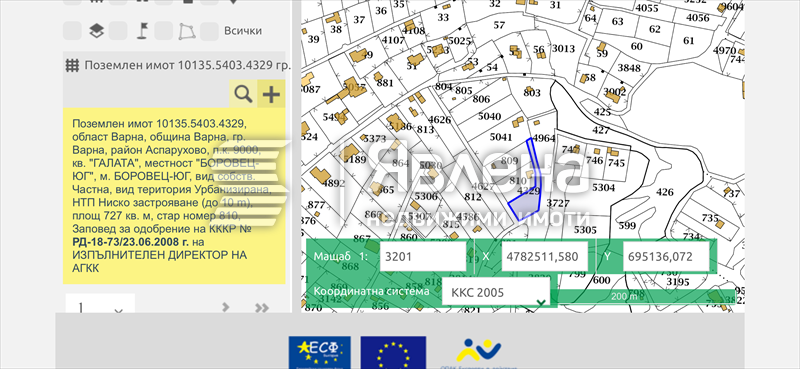Image resolution: width=800 pixels, height=369 pixels.
Task: Click the Y coordinate input field
Action: (666, 256)
